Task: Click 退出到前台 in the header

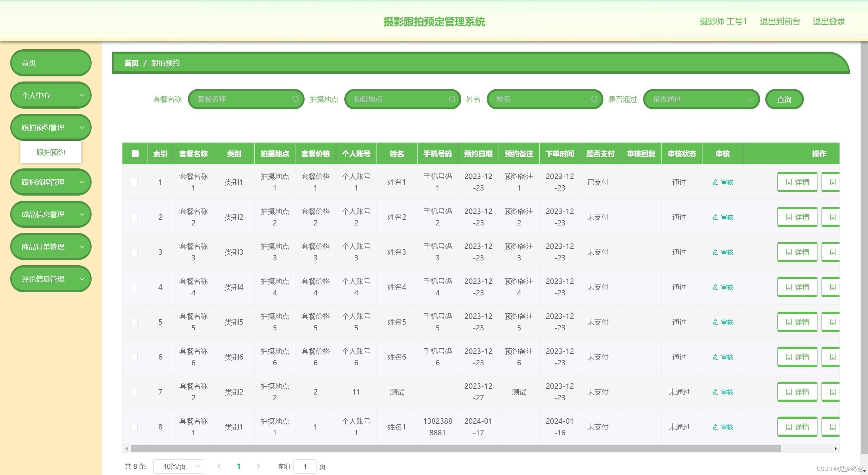Action: pos(780,21)
